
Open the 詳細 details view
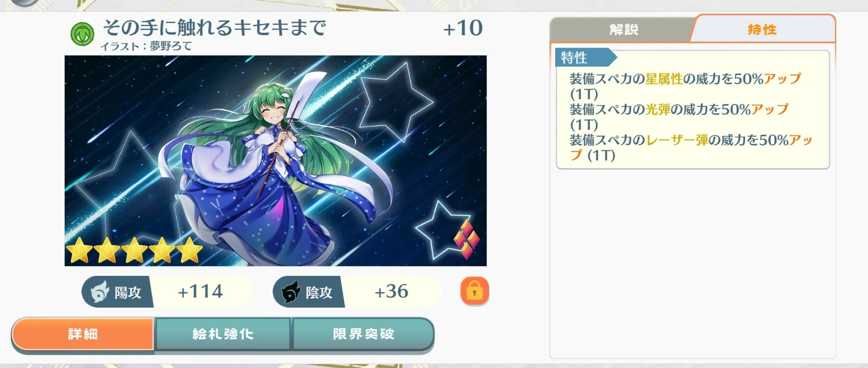83,334
